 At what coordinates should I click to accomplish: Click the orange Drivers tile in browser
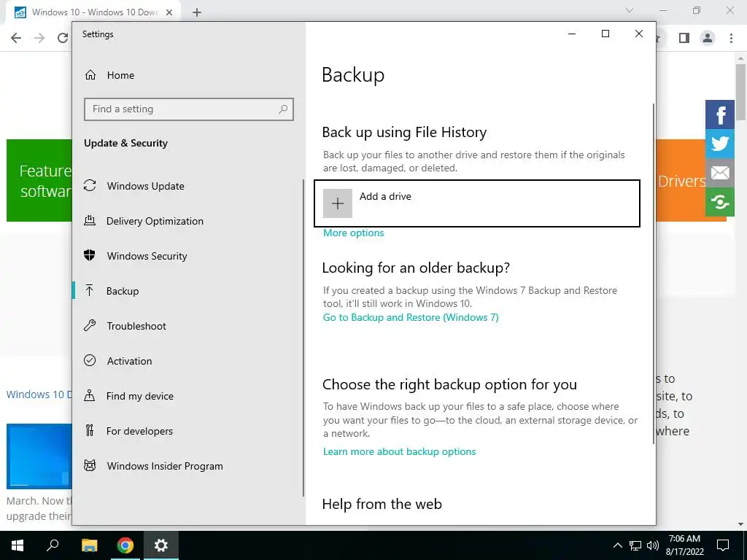681,181
